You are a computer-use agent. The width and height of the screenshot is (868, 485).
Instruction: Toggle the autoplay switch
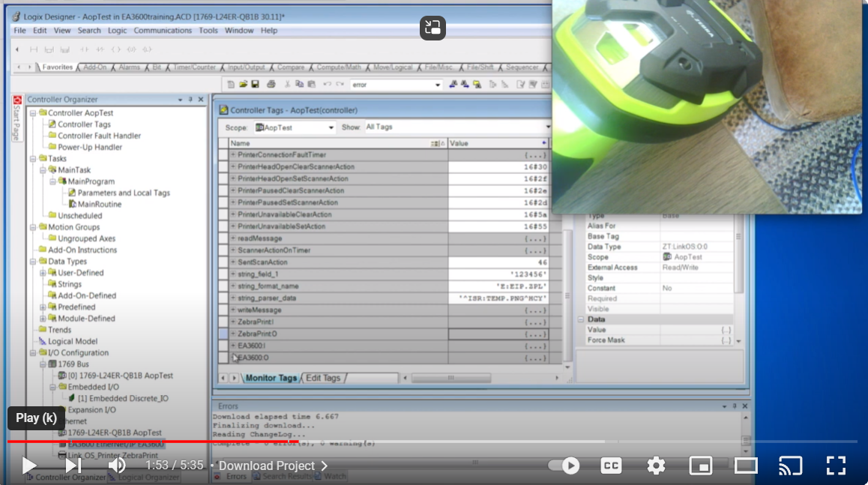(565, 466)
